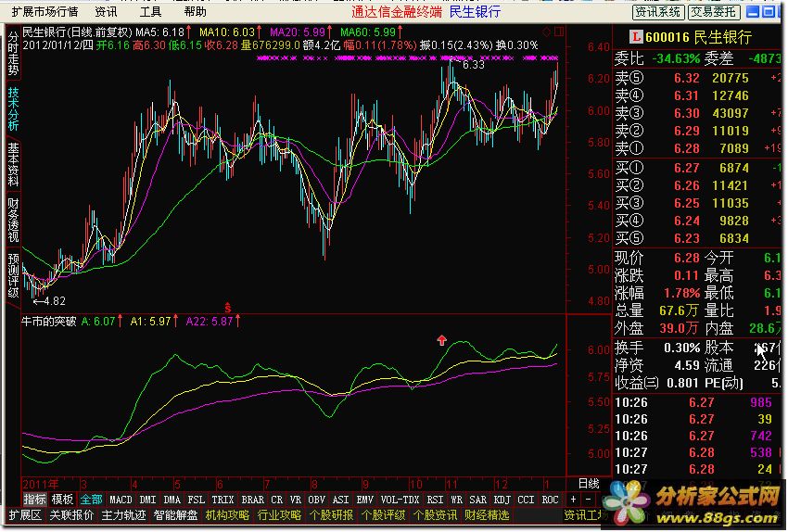
Task: Open the 工具 menu
Action: tap(151, 11)
